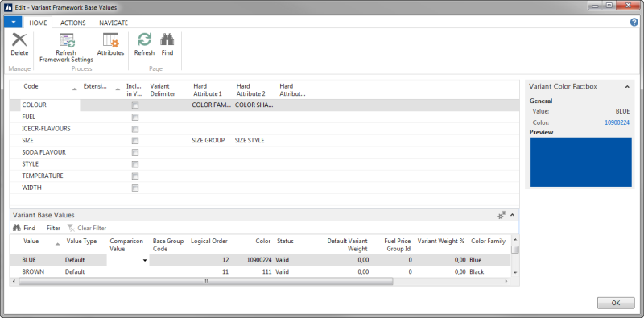This screenshot has height=318, width=644.
Task: Enable the WIDTH row checkbox
Action: (x=135, y=188)
